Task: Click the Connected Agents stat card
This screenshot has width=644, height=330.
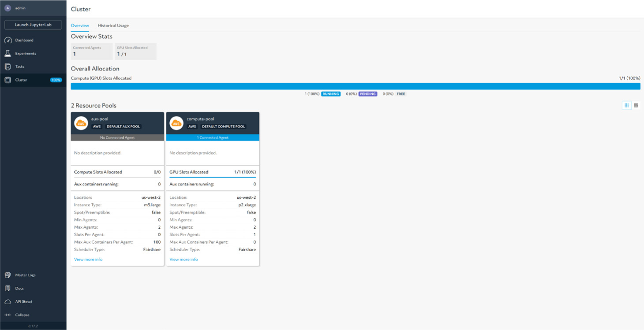Action: coord(91,51)
